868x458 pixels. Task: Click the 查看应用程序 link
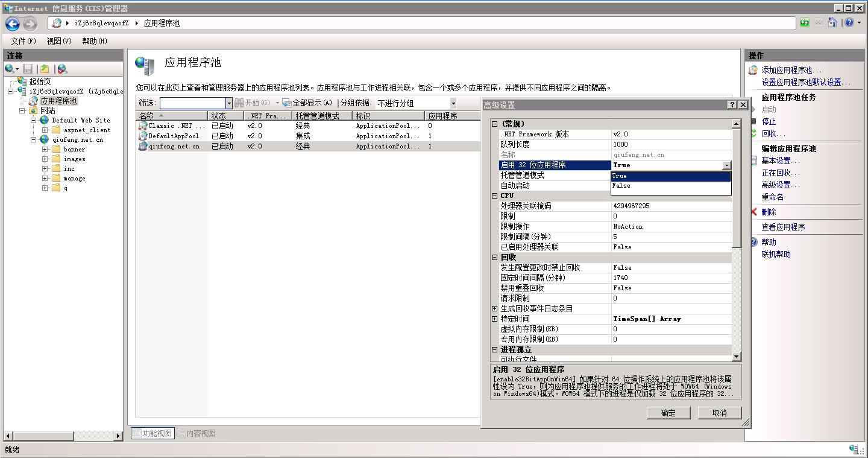point(783,227)
